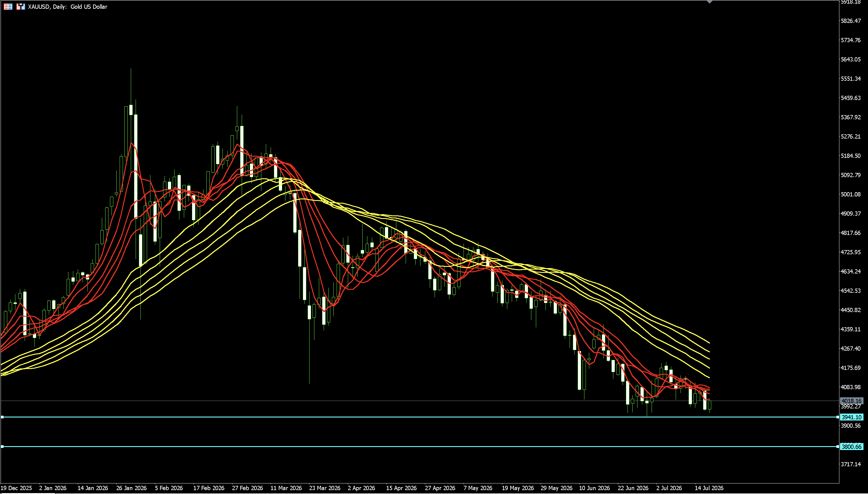This screenshot has height=494, width=868.
Task: Click the 26 Jan 2026 date label
Action: 131,488
